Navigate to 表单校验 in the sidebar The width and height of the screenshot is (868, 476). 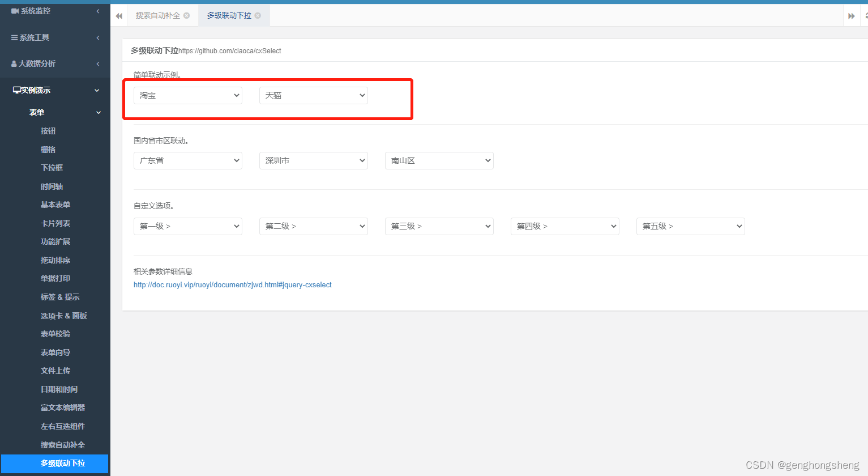55,333
